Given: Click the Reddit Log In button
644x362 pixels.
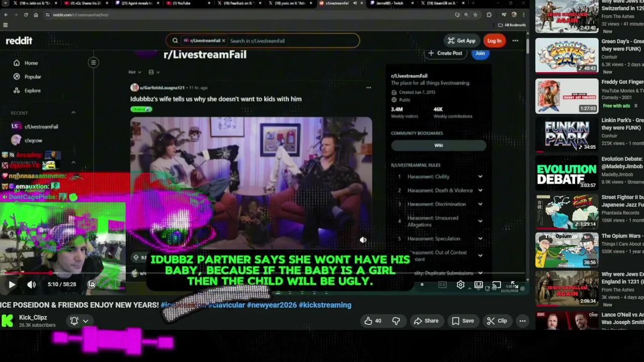Looking at the screenshot, I should [494, 41].
